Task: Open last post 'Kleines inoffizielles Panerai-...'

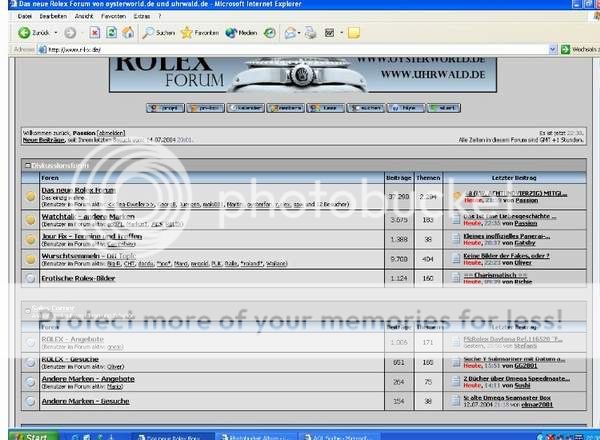Action: coord(507,236)
